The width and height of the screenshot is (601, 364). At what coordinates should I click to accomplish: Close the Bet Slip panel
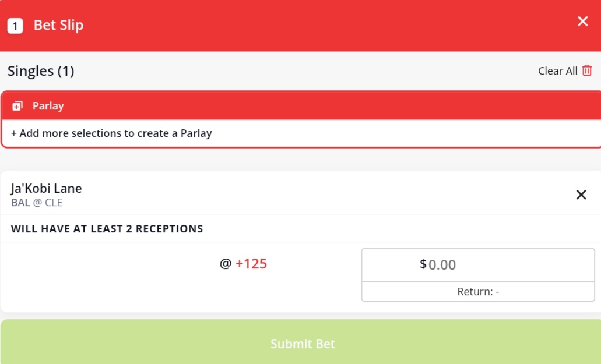582,21
